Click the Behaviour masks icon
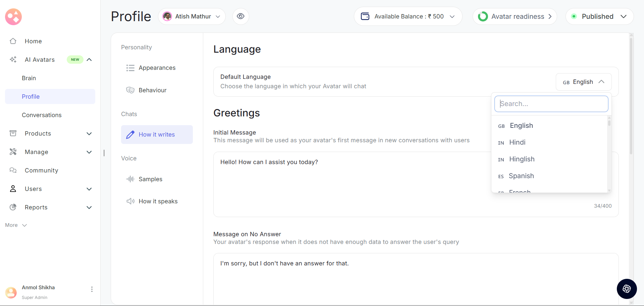The image size is (644, 306). (130, 90)
